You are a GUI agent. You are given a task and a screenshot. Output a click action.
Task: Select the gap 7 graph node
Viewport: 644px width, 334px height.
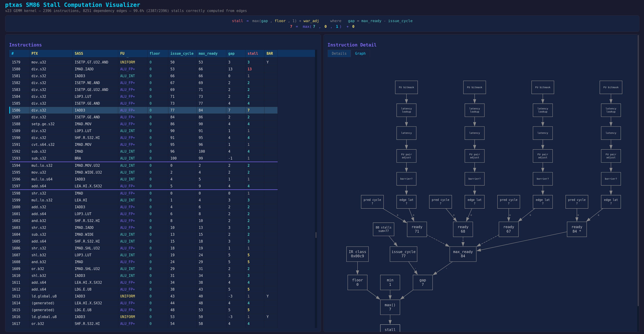423,282
